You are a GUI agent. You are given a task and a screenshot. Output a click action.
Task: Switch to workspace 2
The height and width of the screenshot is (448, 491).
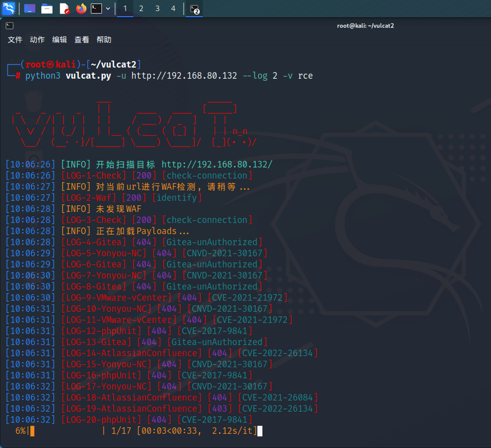tap(141, 9)
